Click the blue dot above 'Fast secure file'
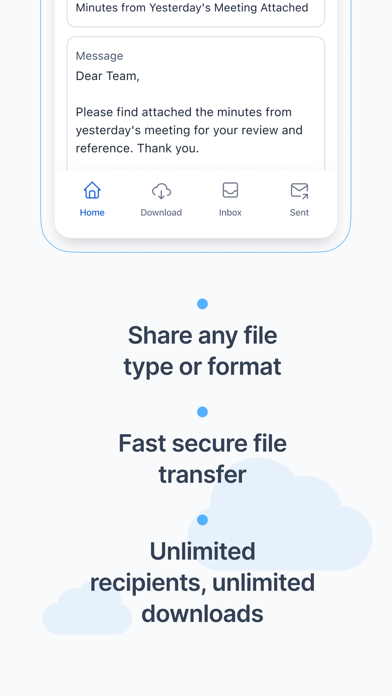 [202, 412]
